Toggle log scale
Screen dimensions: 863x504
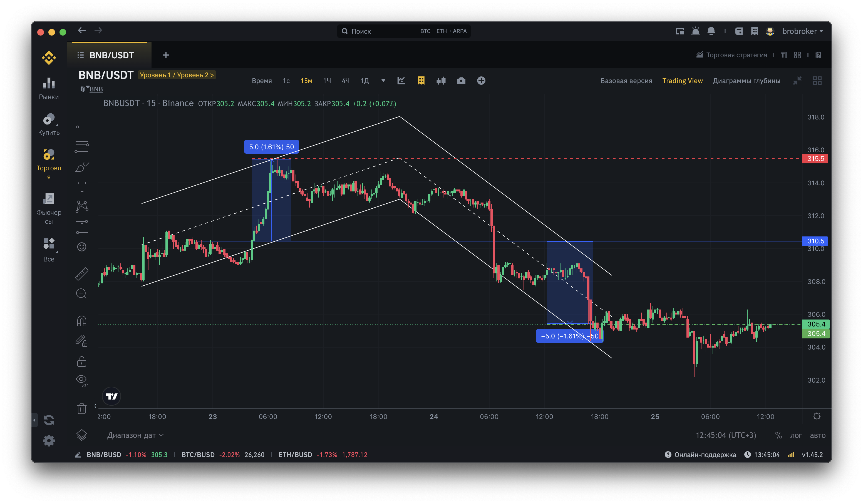pos(796,435)
